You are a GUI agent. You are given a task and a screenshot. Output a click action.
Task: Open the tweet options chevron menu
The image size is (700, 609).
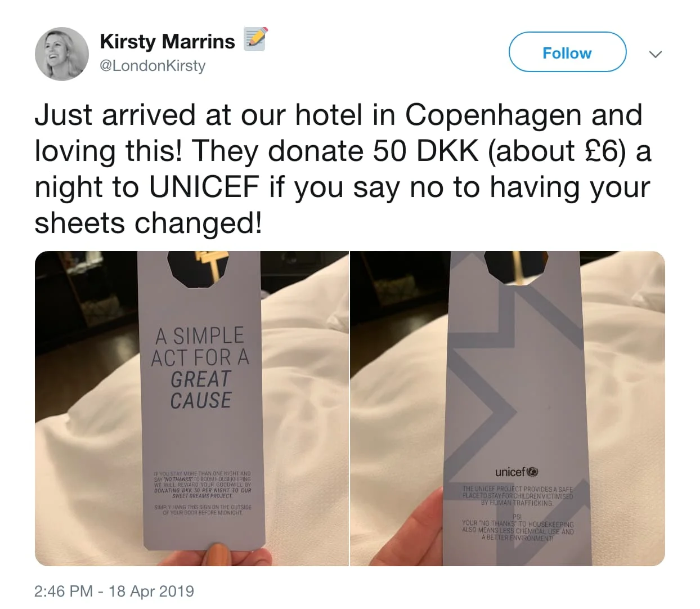pos(655,54)
